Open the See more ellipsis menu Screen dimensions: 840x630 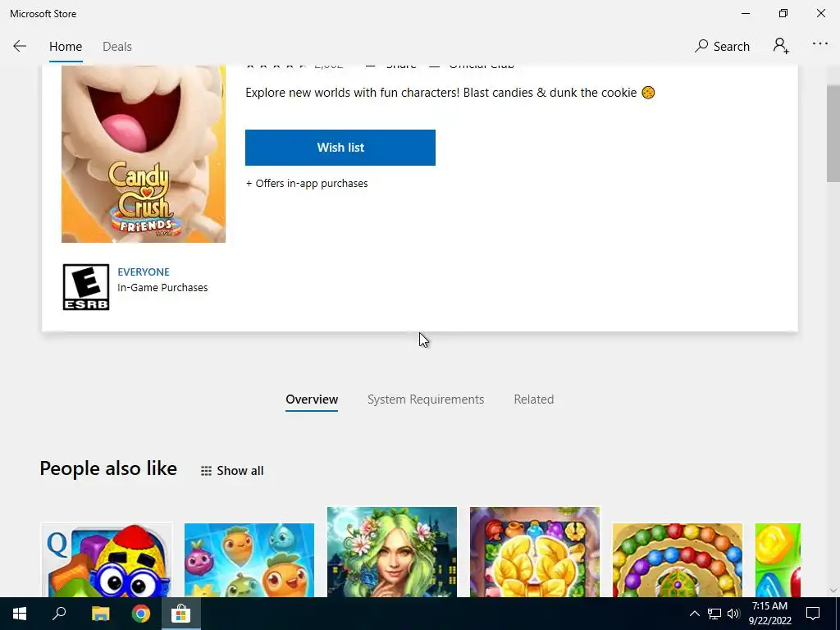pyautogui.click(x=819, y=44)
